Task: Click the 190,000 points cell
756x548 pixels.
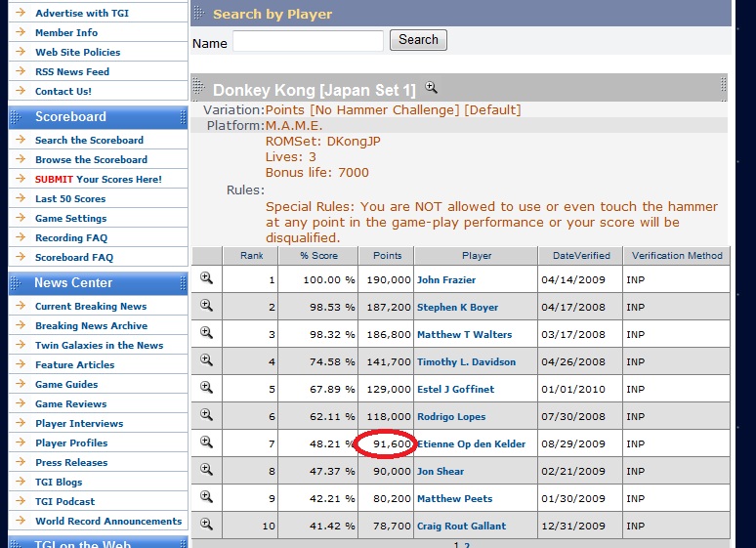Action: pyautogui.click(x=386, y=279)
